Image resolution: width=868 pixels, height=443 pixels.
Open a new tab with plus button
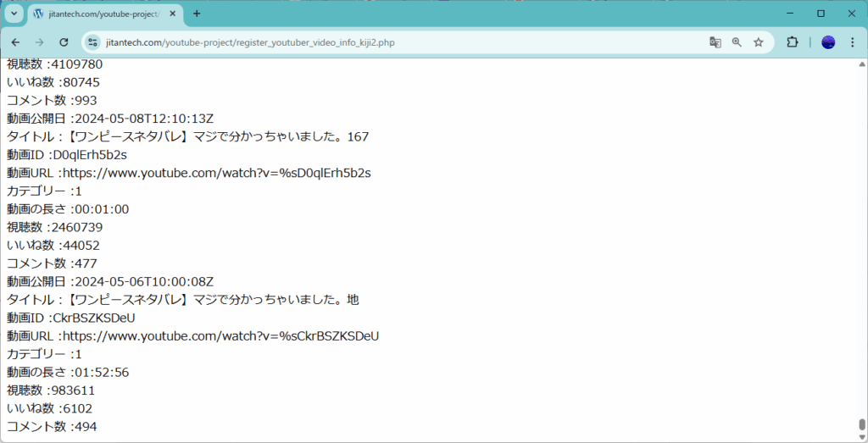197,14
